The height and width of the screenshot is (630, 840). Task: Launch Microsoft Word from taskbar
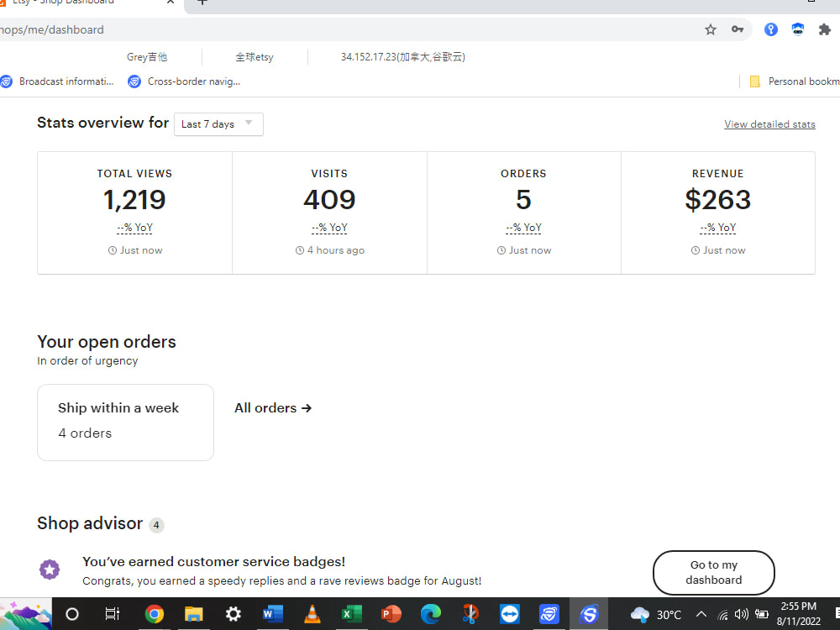click(273, 614)
